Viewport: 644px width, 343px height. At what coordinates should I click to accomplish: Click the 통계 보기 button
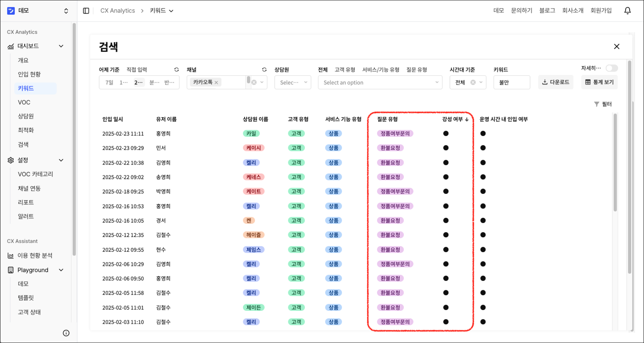pos(599,82)
